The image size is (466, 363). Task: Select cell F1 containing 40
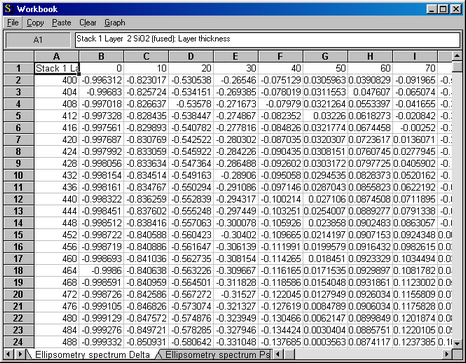point(280,68)
